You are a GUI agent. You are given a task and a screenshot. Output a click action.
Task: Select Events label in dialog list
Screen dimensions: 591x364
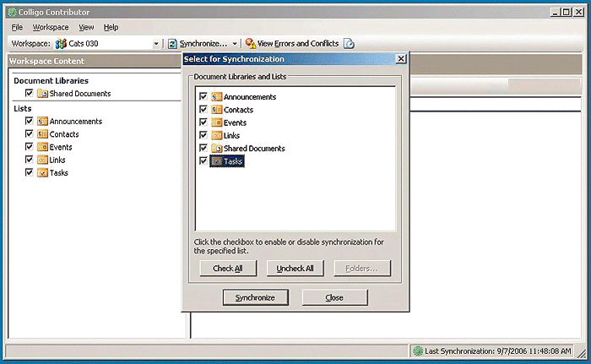pyautogui.click(x=235, y=122)
